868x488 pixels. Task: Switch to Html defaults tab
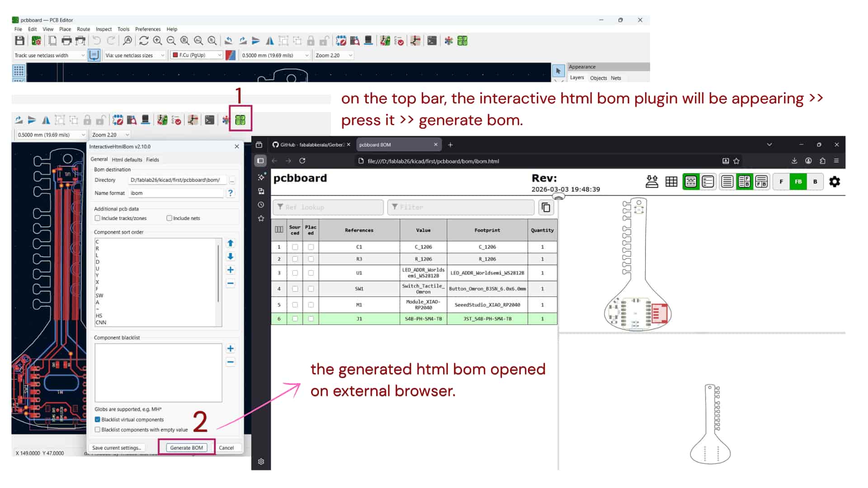(x=127, y=160)
